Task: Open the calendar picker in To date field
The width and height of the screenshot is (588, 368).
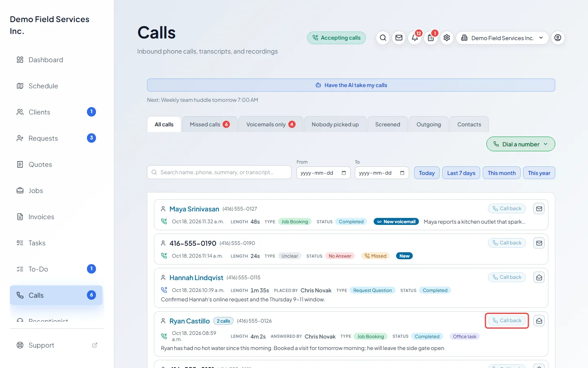Action: click(402, 173)
